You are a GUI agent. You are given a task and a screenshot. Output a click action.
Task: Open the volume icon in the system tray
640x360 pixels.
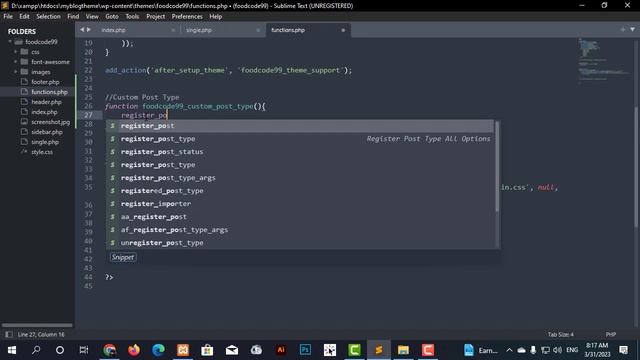557,350
